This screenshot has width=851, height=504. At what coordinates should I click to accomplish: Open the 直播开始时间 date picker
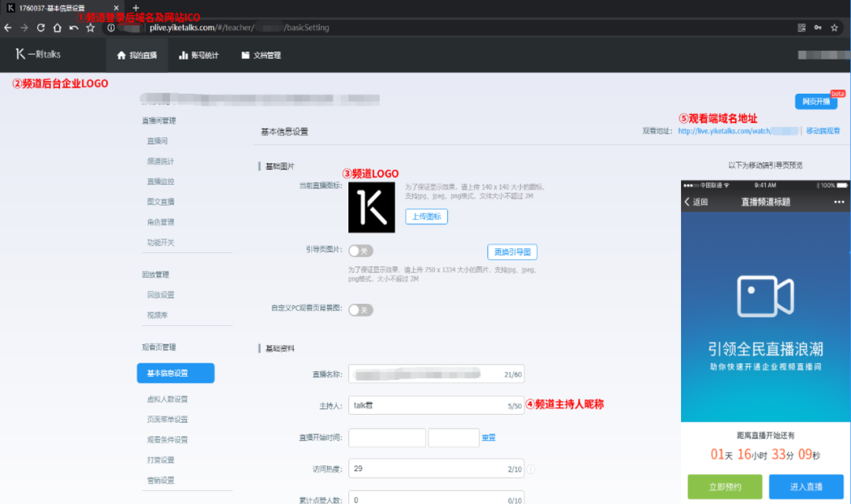(387, 438)
